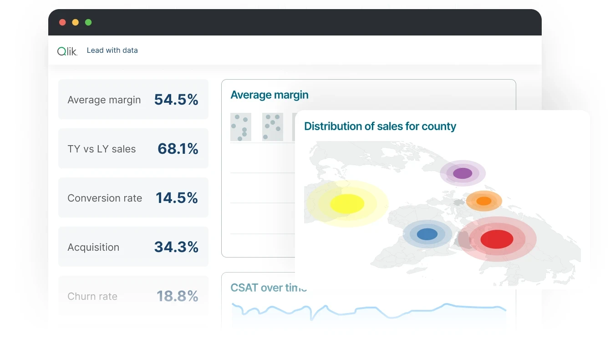Select the first scatter plot thumbnail
610x364 pixels.
coord(241,127)
